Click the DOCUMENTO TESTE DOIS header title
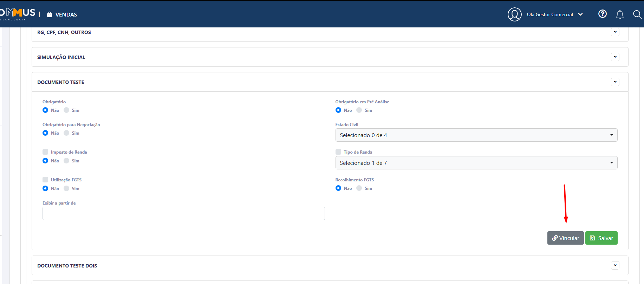 (x=67, y=266)
